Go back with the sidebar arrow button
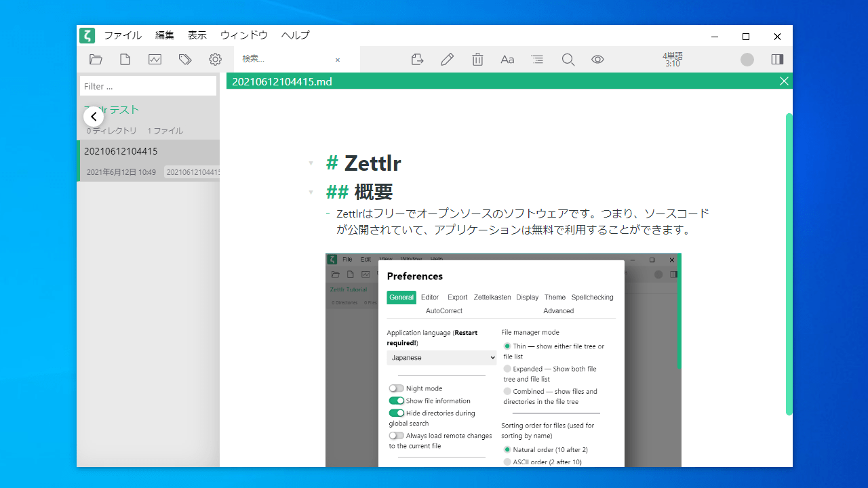 pos(94,117)
